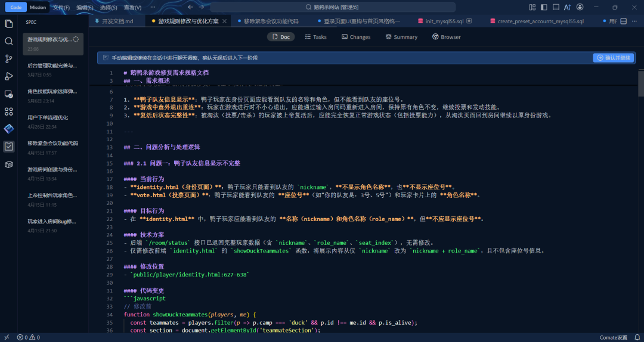Image resolution: width=644 pixels, height=342 pixels.
Task: Click the command center search box
Action: point(333,7)
